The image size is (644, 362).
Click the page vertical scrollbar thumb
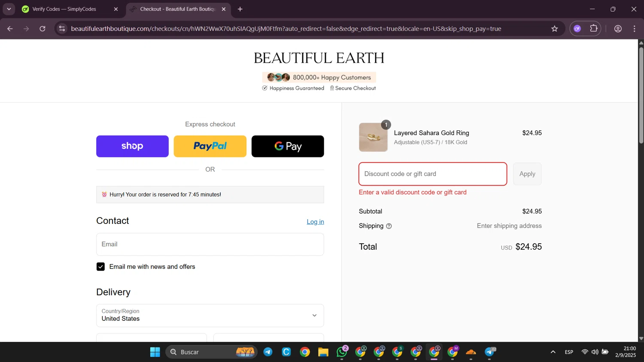click(x=641, y=95)
